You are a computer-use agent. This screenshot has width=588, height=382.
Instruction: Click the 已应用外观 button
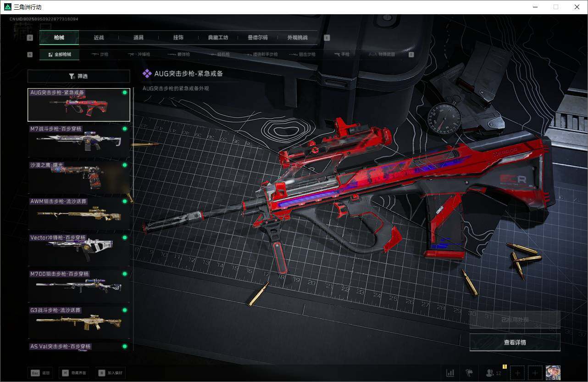click(515, 320)
